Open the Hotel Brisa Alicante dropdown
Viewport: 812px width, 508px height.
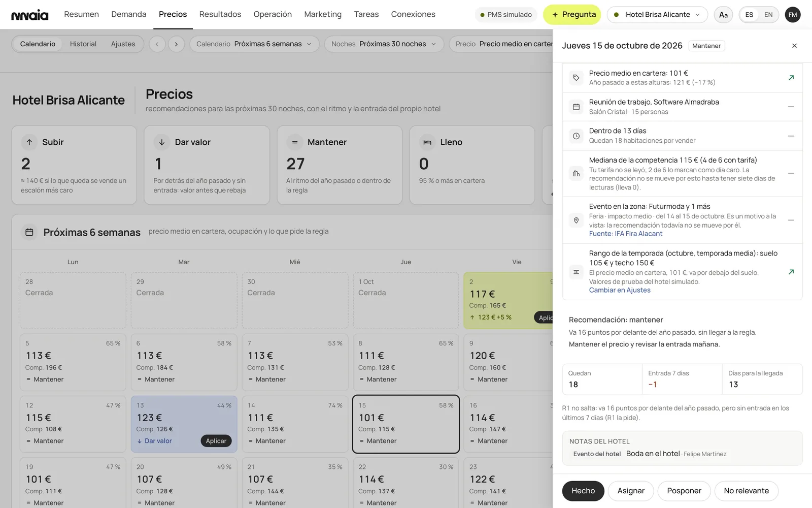657,15
